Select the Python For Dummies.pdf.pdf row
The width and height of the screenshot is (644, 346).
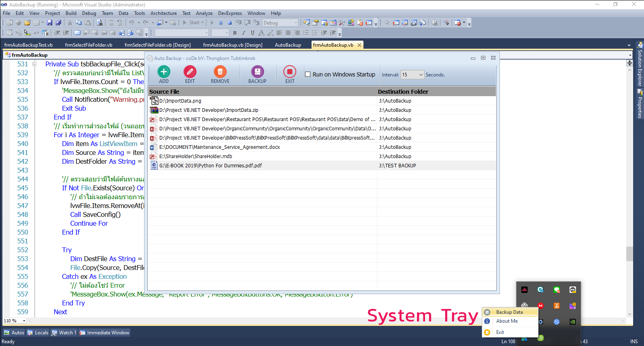click(x=211, y=166)
